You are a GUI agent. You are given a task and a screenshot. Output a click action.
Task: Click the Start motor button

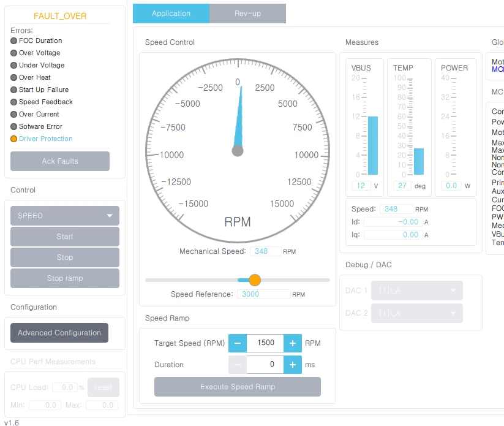point(64,237)
